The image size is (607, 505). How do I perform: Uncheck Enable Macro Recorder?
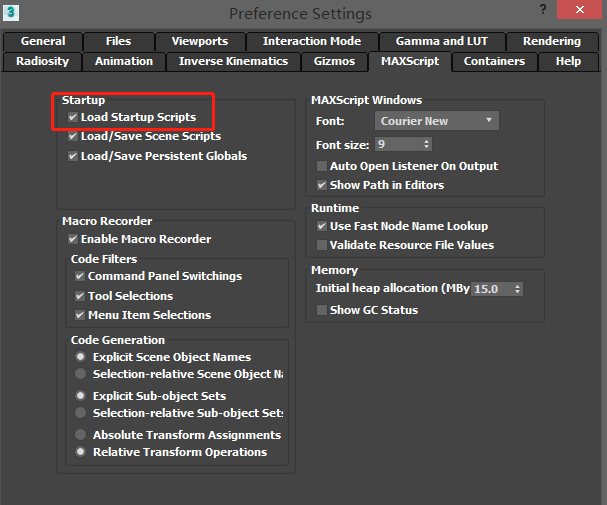(x=73, y=239)
